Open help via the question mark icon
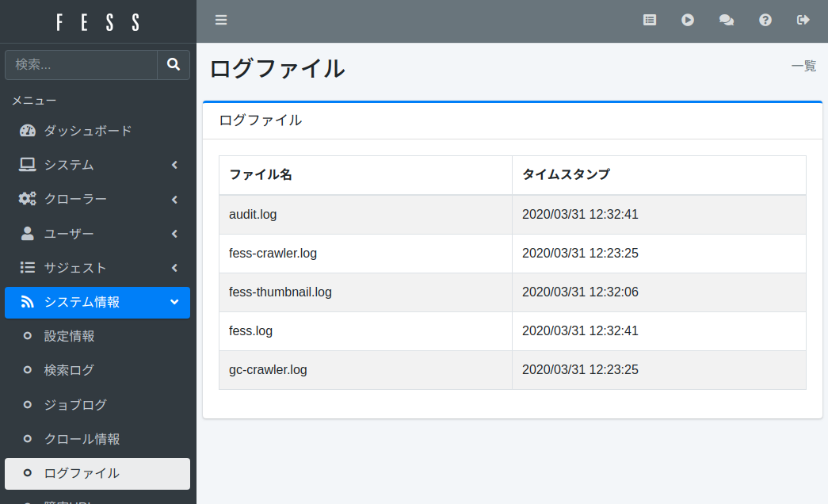 pyautogui.click(x=765, y=21)
